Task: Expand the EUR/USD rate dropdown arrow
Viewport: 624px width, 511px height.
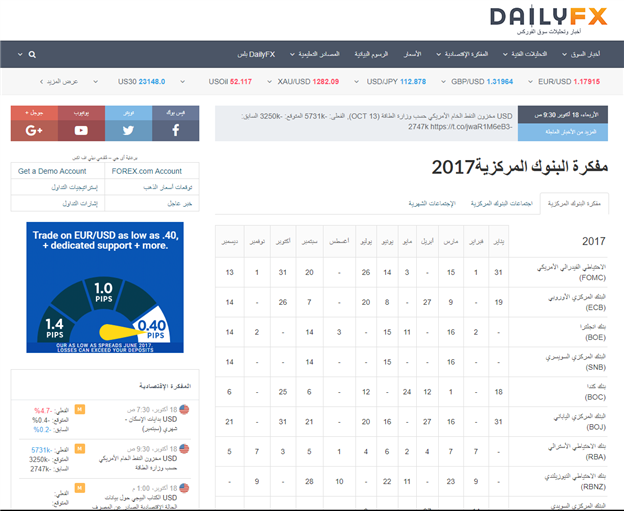Action: 530,82
